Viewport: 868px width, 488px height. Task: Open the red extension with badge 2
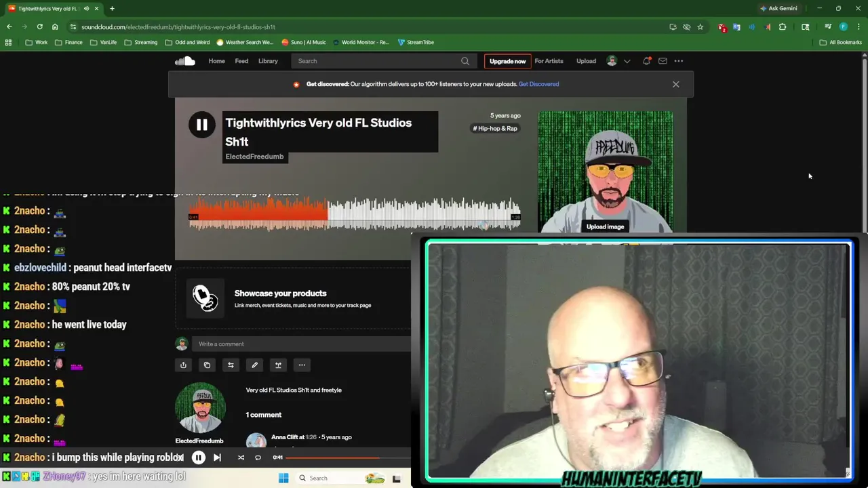(722, 27)
